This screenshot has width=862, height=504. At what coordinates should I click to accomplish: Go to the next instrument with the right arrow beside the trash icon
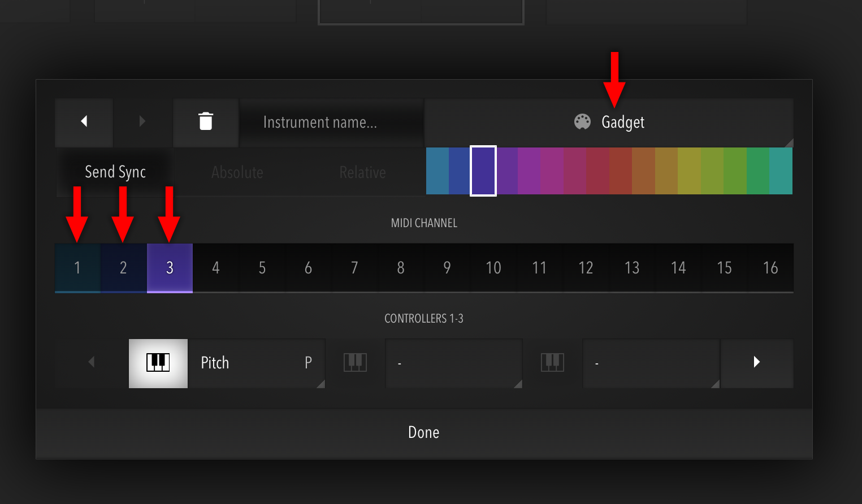pyautogui.click(x=142, y=121)
